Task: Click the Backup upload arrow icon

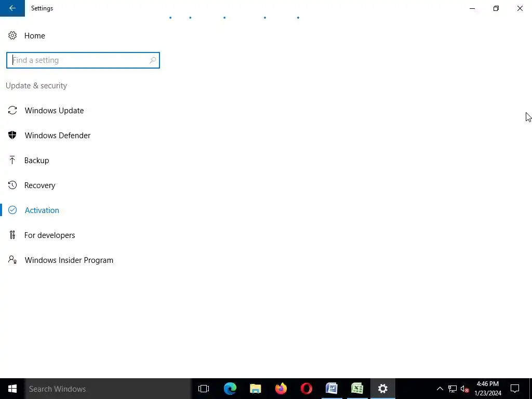Action: pos(12,160)
